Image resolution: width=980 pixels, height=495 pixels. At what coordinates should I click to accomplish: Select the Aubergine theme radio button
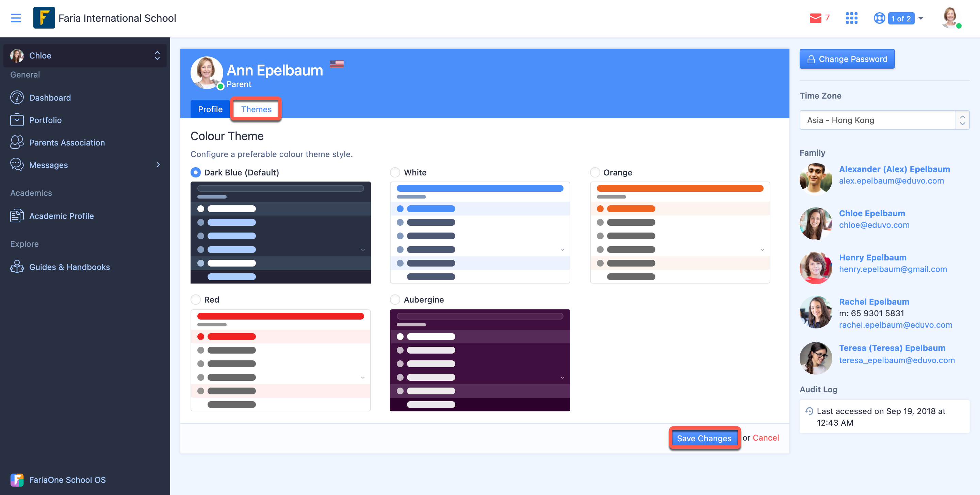click(395, 300)
